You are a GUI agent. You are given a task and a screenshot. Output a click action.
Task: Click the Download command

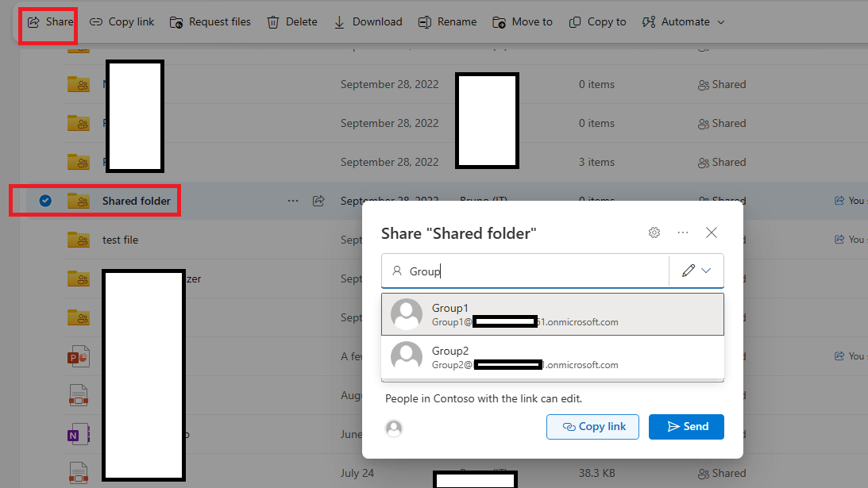[x=368, y=22]
